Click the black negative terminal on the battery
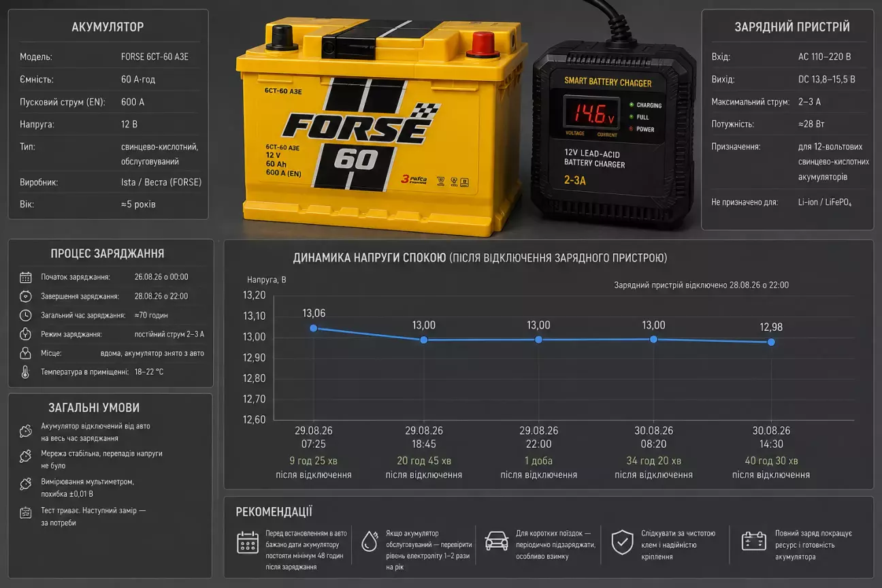The width and height of the screenshot is (882, 588). (282, 37)
